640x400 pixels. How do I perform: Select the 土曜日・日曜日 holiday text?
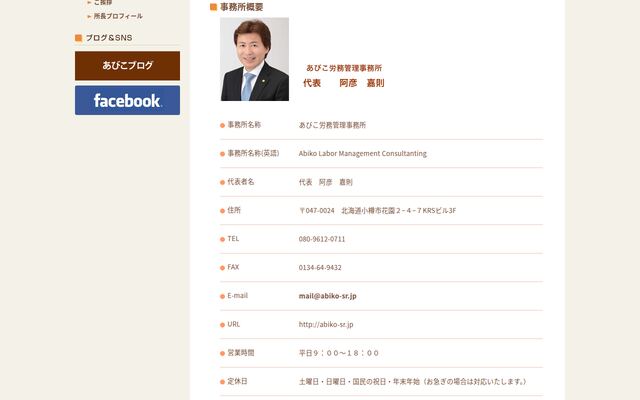413,382
